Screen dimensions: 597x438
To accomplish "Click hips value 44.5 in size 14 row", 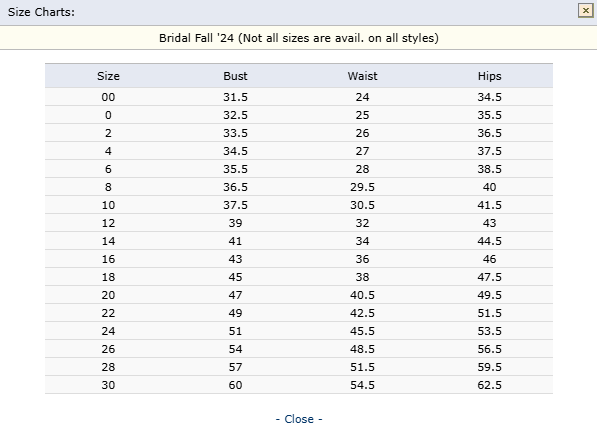I will (490, 241).
